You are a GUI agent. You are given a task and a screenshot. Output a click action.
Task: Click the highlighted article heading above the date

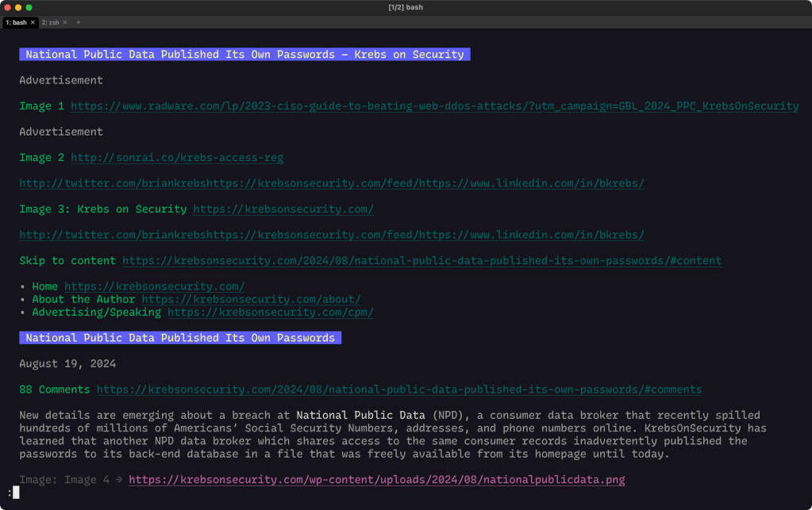click(180, 338)
